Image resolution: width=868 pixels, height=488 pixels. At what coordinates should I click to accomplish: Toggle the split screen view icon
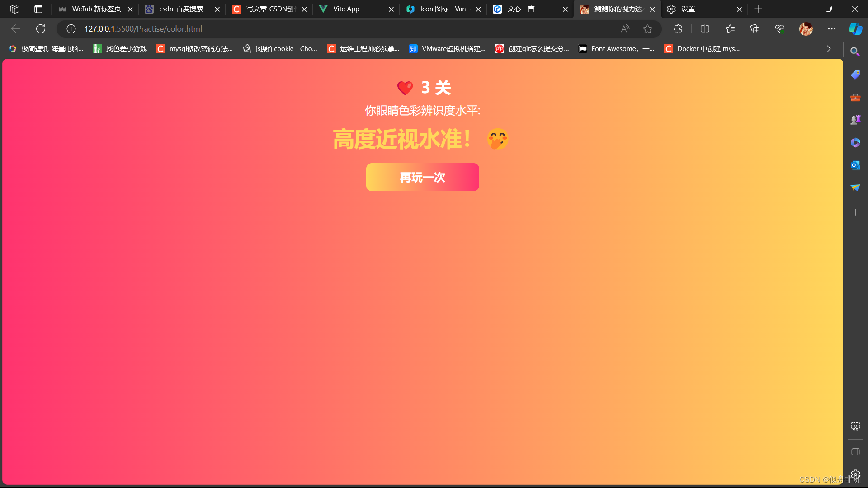(705, 29)
